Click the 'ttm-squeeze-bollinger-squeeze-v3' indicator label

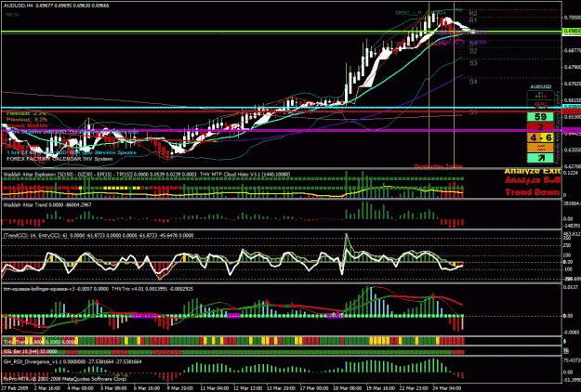point(40,289)
